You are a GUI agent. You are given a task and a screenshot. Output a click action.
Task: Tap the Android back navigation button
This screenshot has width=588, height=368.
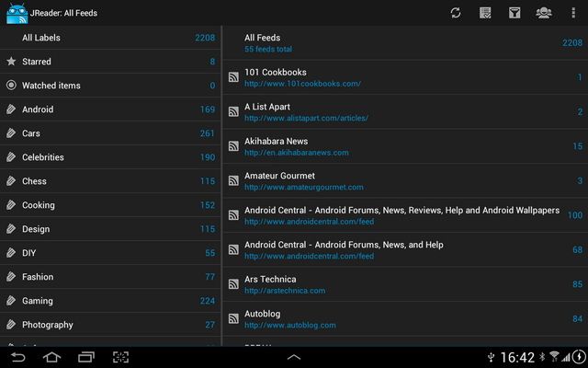pos(17,357)
